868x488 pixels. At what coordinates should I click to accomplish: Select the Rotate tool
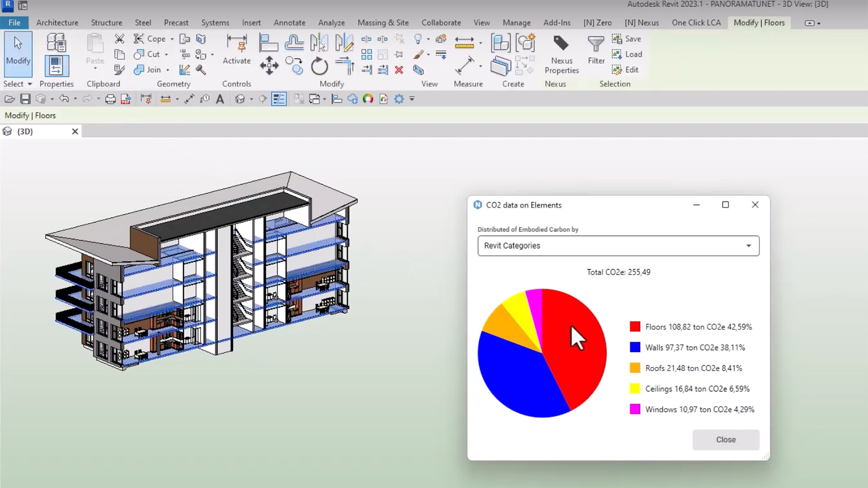tap(319, 67)
